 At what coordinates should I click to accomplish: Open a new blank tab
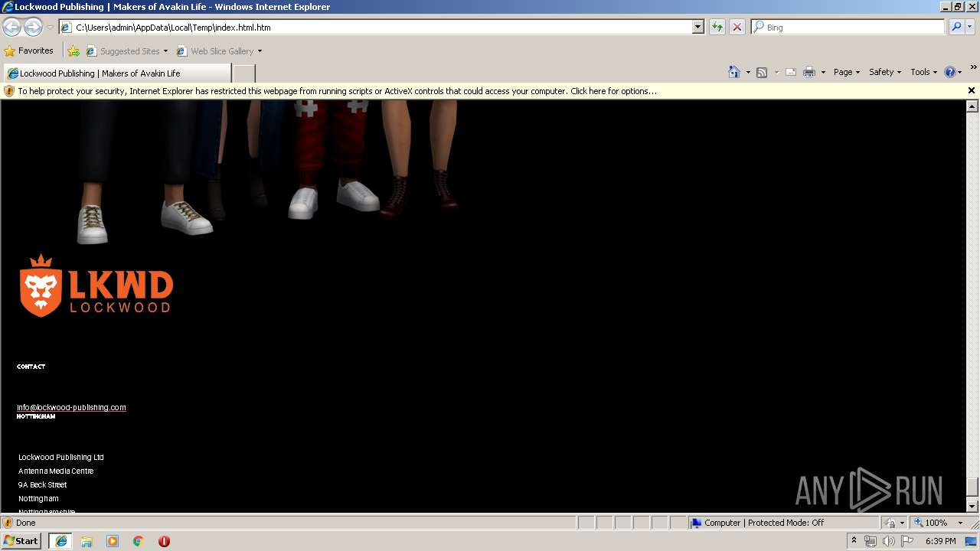point(243,73)
